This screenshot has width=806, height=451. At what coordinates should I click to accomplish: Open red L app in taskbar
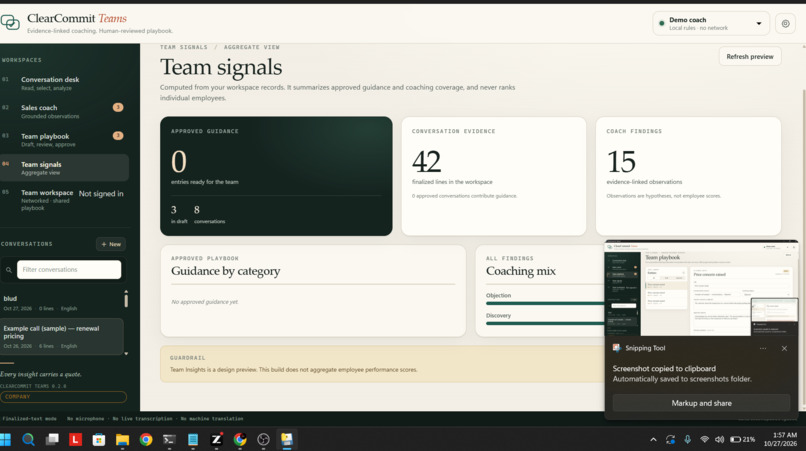76,439
